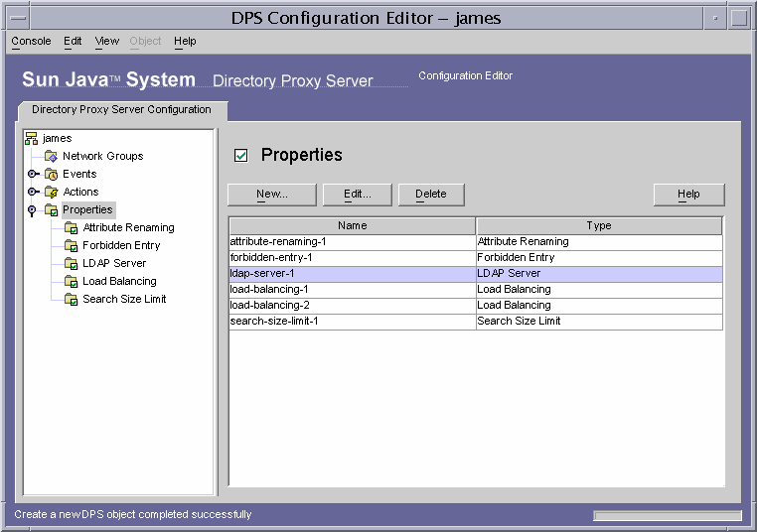Click the Network Groups folder icon
The height and width of the screenshot is (532, 757).
pyautogui.click(x=52, y=156)
